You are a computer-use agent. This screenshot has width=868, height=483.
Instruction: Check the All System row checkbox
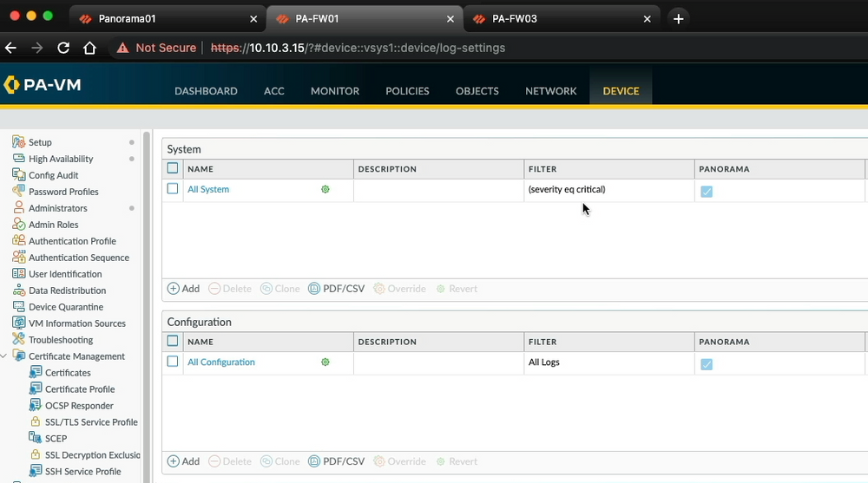pos(173,189)
